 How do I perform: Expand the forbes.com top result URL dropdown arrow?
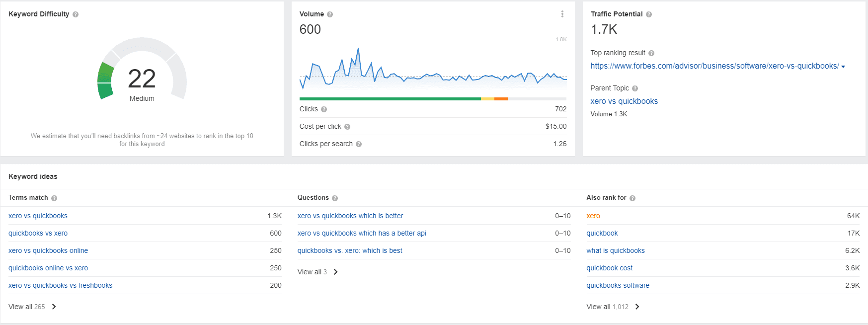pos(843,67)
